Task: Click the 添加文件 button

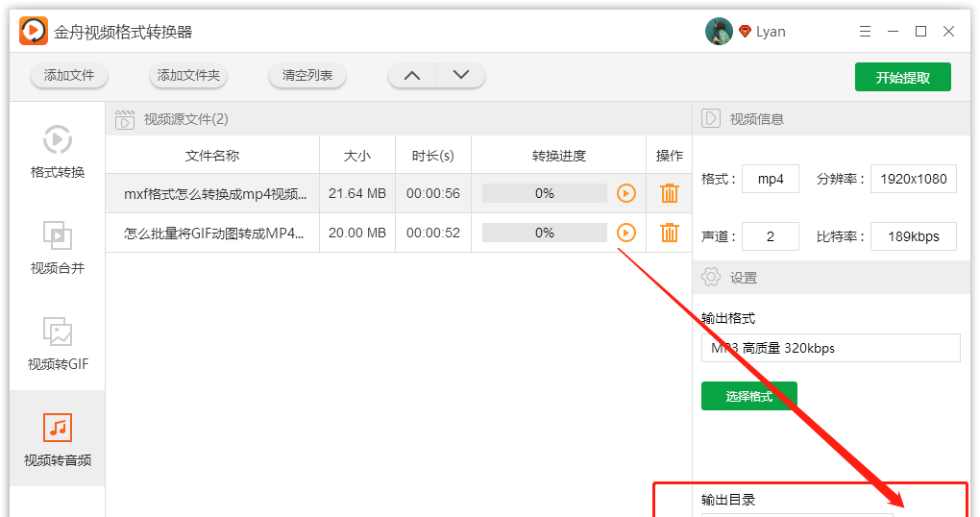Action: tap(69, 75)
